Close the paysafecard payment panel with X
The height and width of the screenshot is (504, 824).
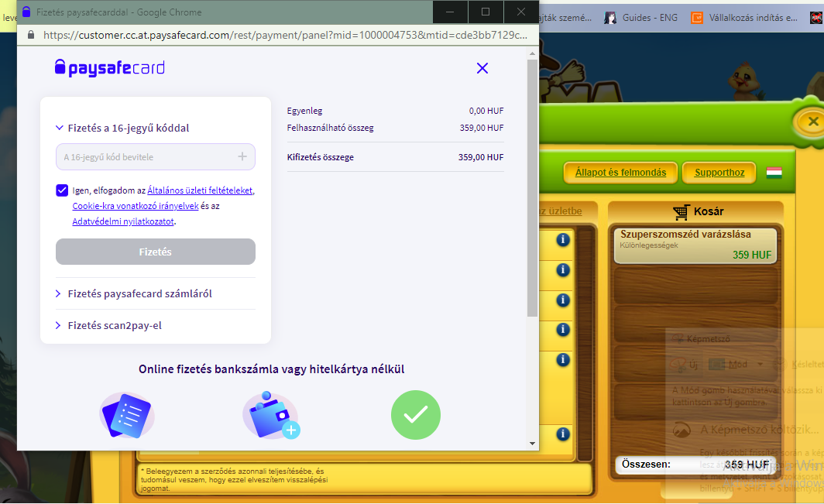(x=482, y=68)
